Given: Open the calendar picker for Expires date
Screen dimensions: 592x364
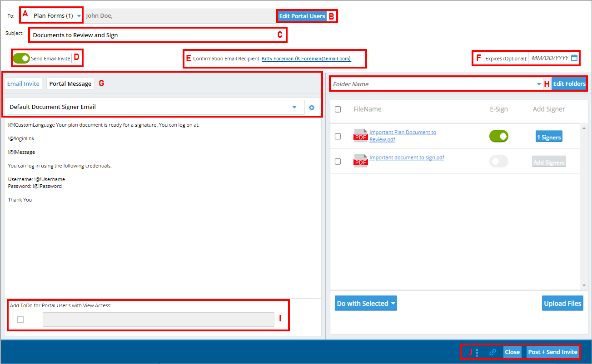Looking at the screenshot, I should tap(575, 58).
